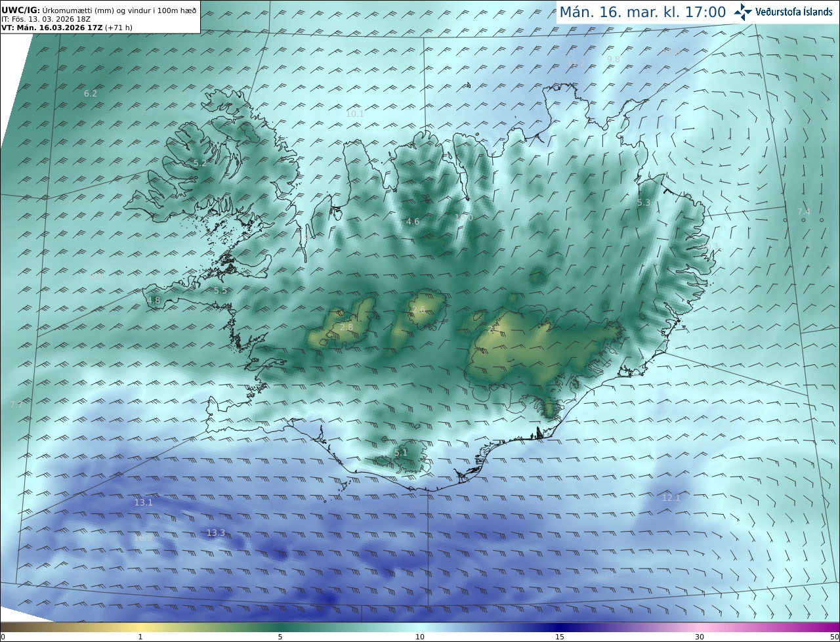Click the 7.4 value label on the map
This screenshot has height=642, width=840.
click(x=804, y=211)
